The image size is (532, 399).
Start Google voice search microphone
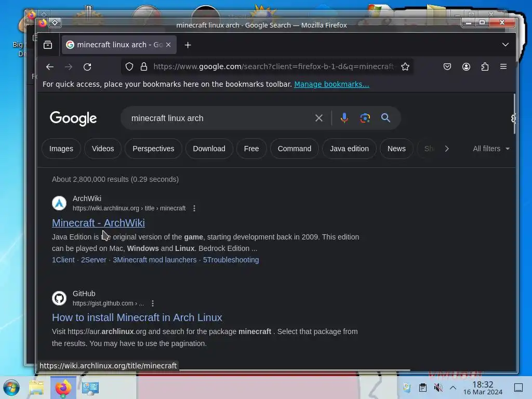[344, 118]
